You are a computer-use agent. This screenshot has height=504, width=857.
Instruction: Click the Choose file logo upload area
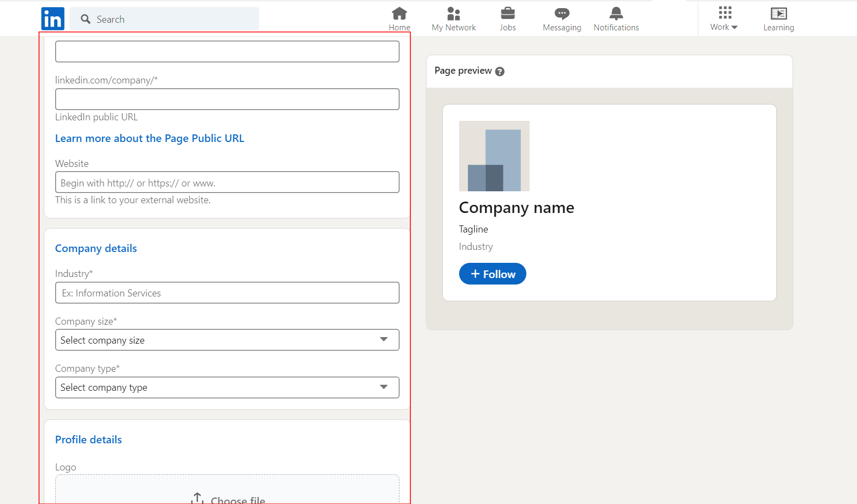pos(227,490)
